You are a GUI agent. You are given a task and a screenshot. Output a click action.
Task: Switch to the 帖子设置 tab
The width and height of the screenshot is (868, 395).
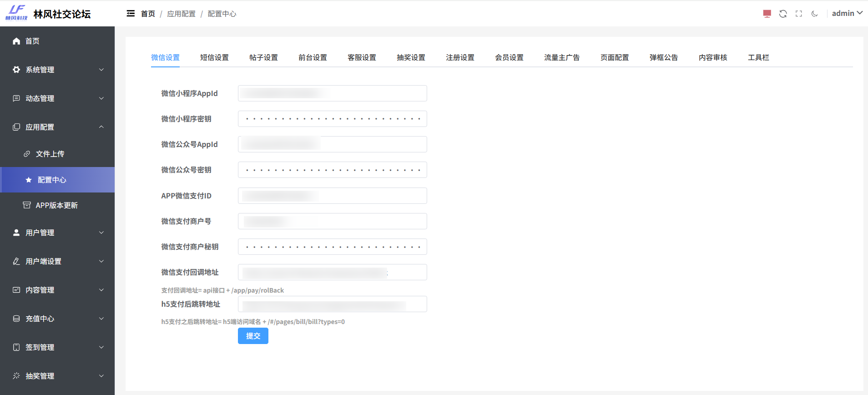(263, 57)
